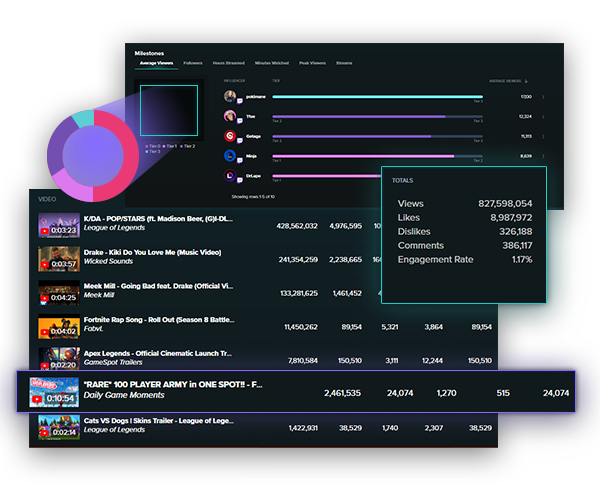Click Tfue's purple tier progress bar
This screenshot has width=600, height=500.
tap(377, 116)
